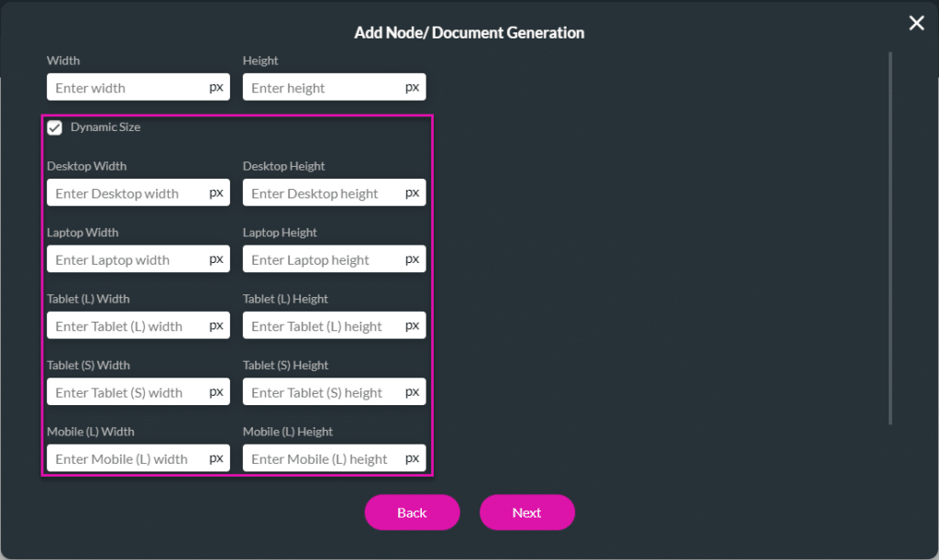Viewport: 939px width, 560px height.
Task: Select the Desktop Height field
Action: click(x=323, y=193)
